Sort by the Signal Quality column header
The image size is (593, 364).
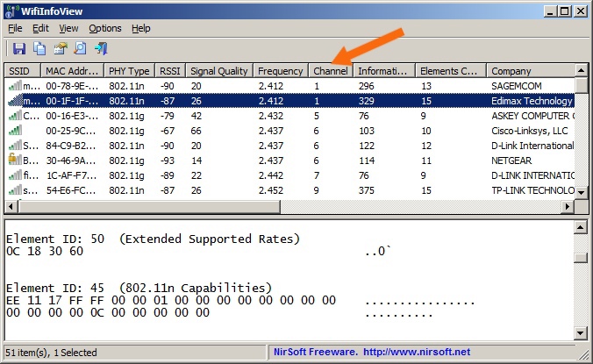click(x=219, y=71)
